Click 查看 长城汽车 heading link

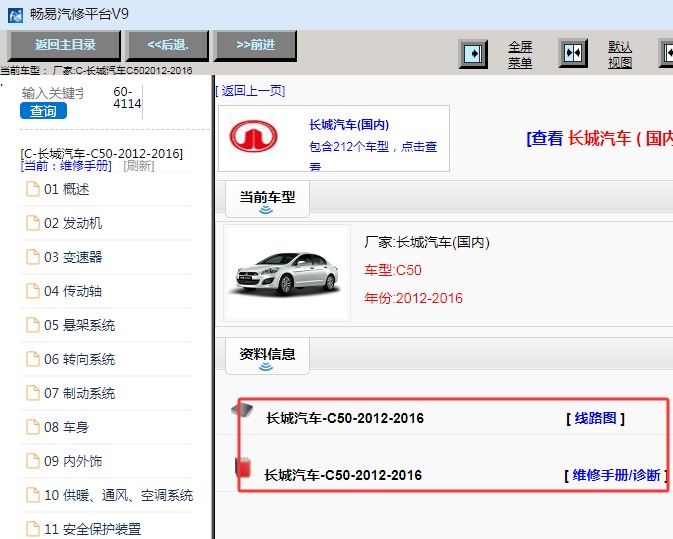(600, 138)
